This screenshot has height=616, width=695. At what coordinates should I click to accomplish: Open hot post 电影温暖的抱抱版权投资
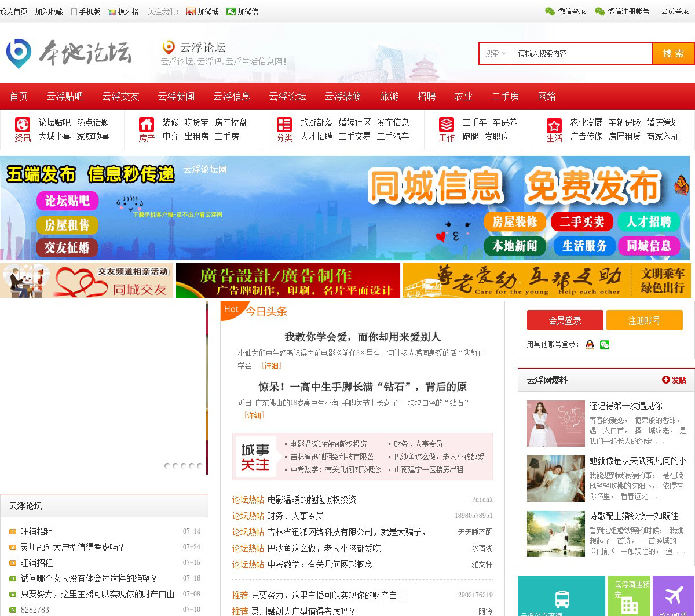coord(312,500)
